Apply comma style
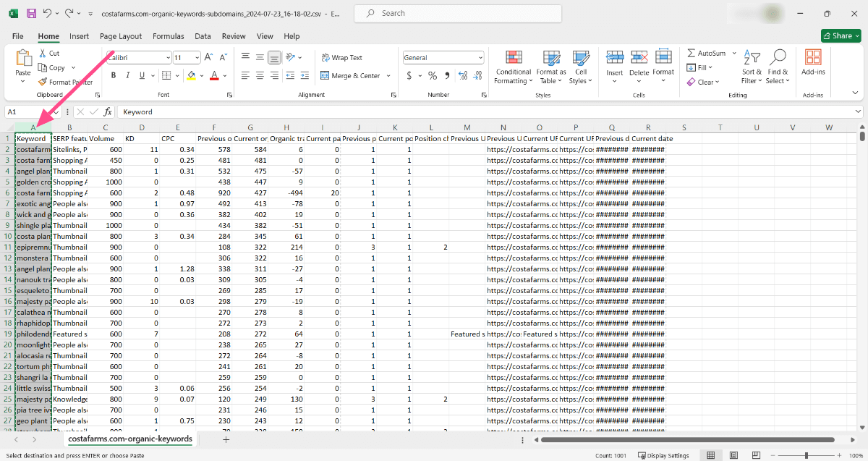This screenshot has width=868, height=461. tap(447, 75)
